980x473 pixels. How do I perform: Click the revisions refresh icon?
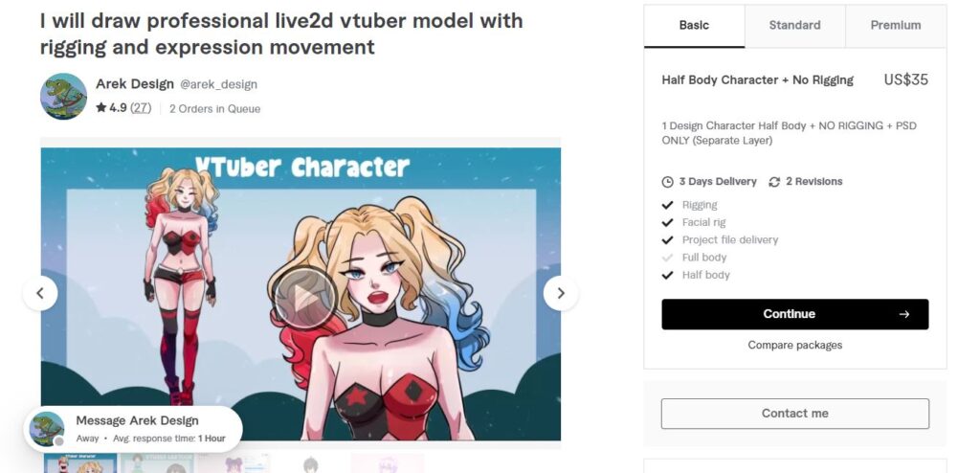click(x=774, y=182)
